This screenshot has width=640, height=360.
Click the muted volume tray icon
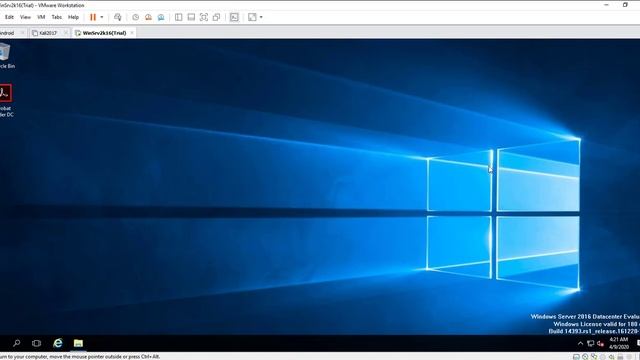pos(600,343)
